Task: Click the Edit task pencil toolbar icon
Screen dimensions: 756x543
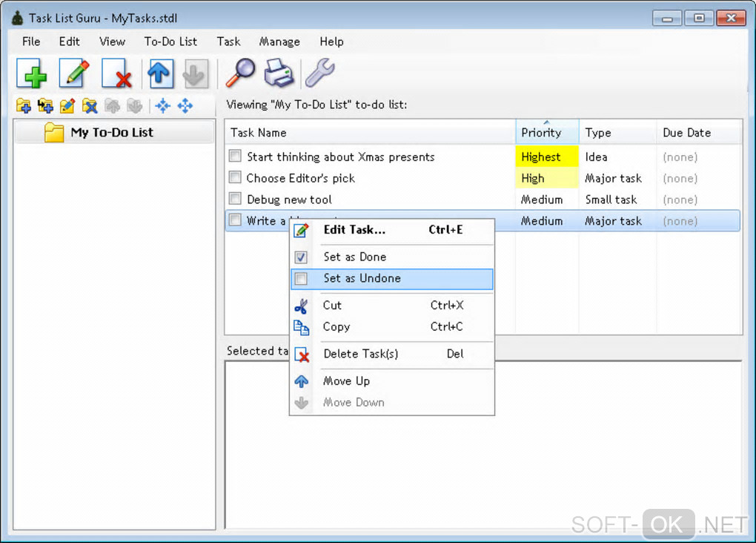Action: 74,73
